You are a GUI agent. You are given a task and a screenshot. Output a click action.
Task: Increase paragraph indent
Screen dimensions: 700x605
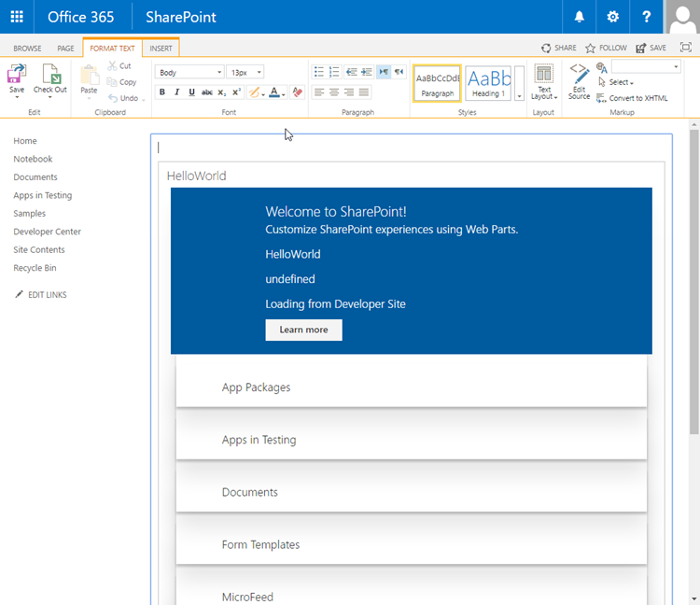pos(367,72)
